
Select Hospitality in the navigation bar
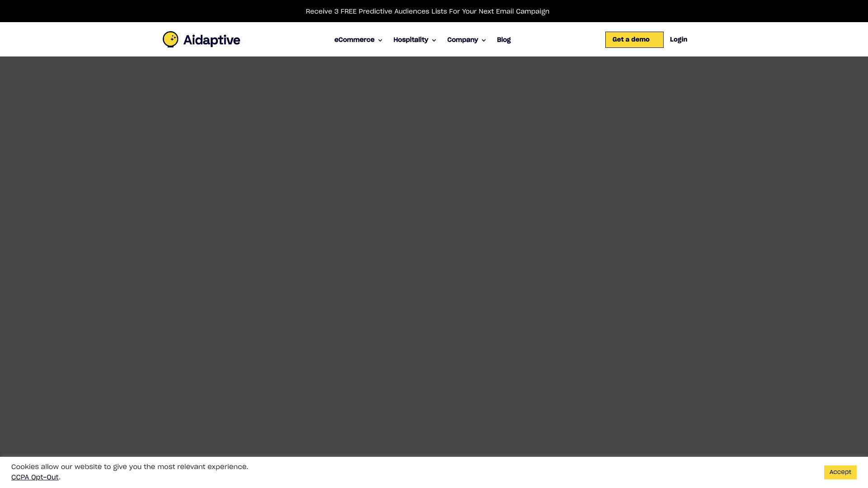point(410,40)
